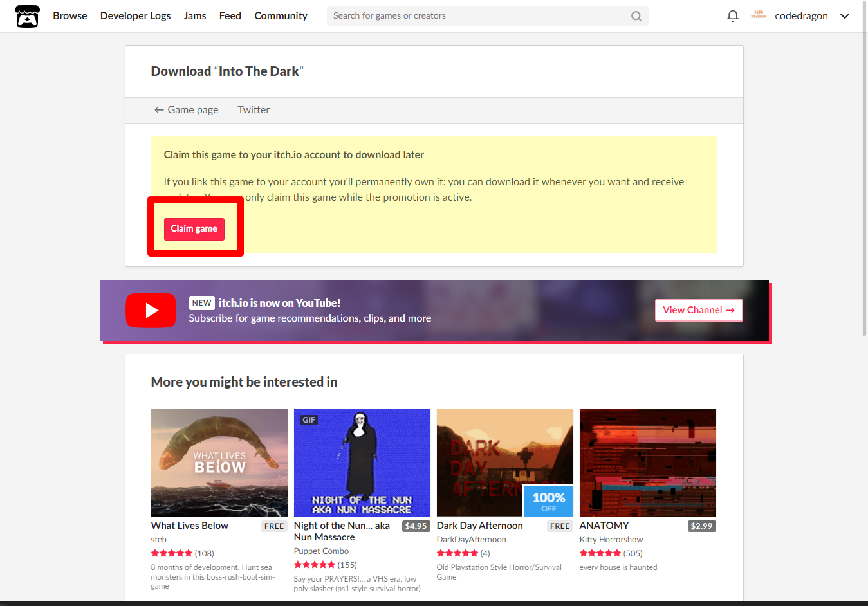The image size is (868, 606).
Task: Click the $4.95 price tag
Action: tap(416, 526)
